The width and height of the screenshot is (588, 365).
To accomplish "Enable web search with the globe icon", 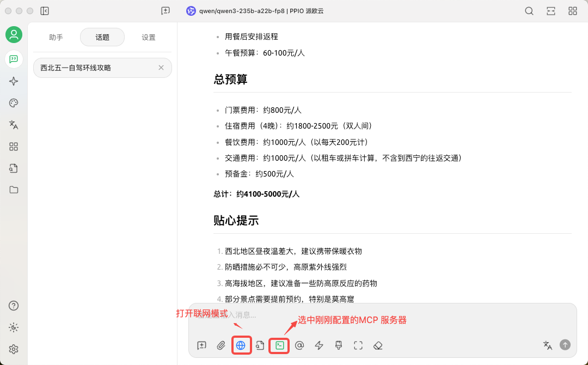I will tap(242, 345).
